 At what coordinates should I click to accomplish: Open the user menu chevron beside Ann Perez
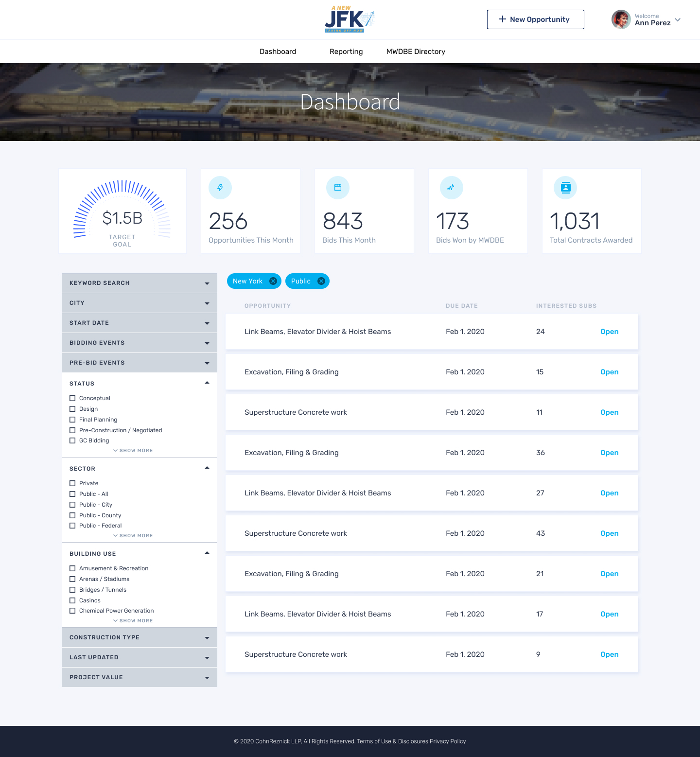(x=678, y=20)
